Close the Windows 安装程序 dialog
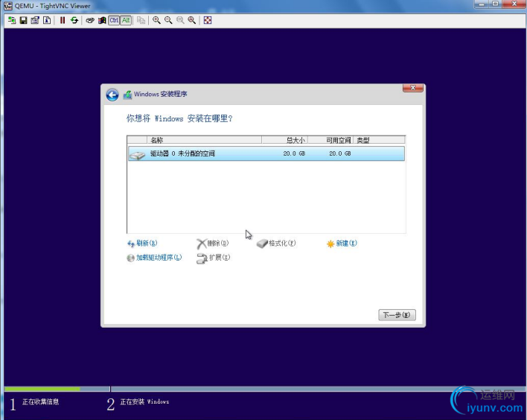Screen dimensions: 527x420 413,88
